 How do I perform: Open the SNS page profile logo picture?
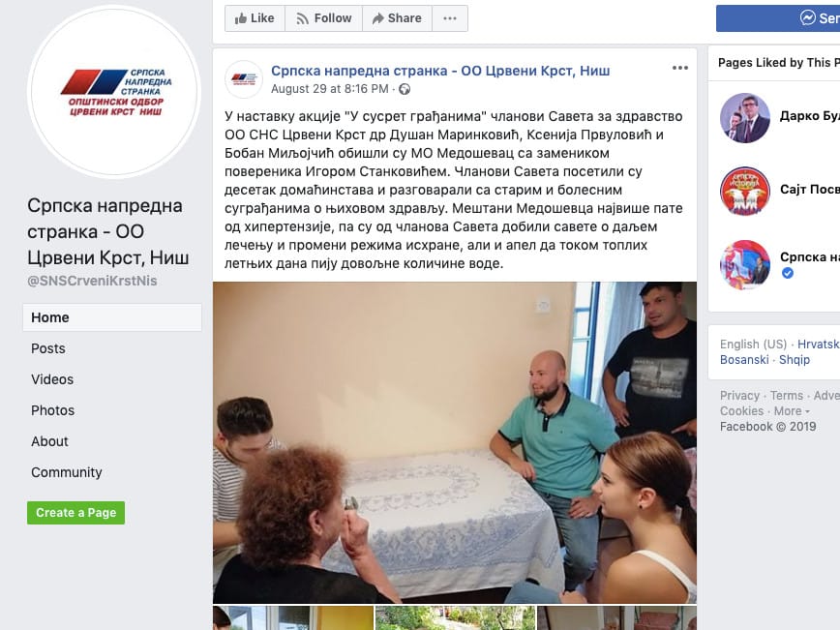(x=114, y=92)
